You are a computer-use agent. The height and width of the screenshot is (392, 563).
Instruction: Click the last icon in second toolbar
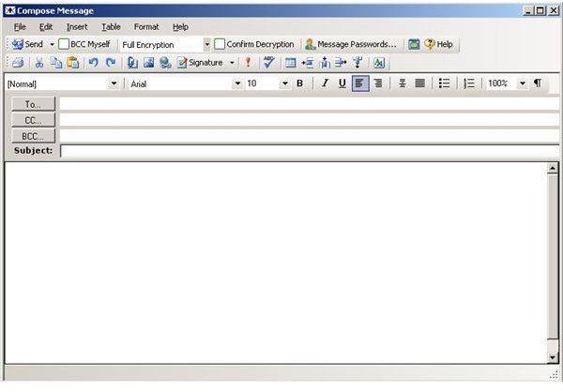pos(379,63)
